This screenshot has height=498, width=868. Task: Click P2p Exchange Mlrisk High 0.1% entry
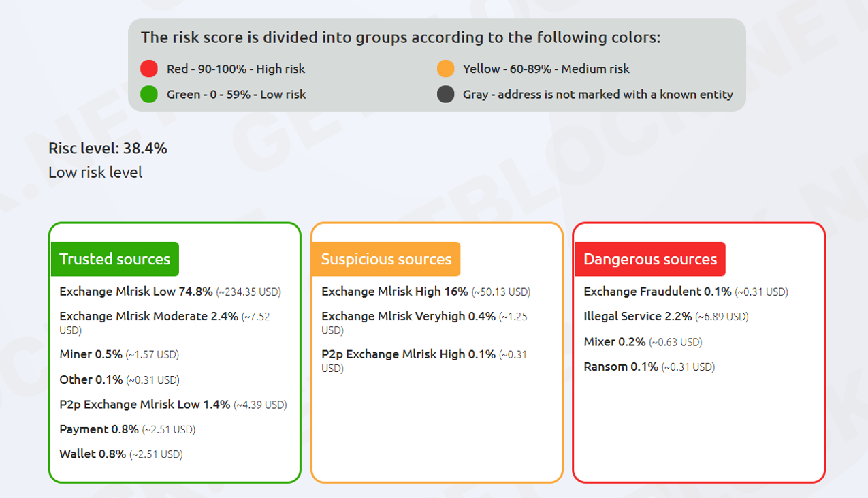point(424,361)
